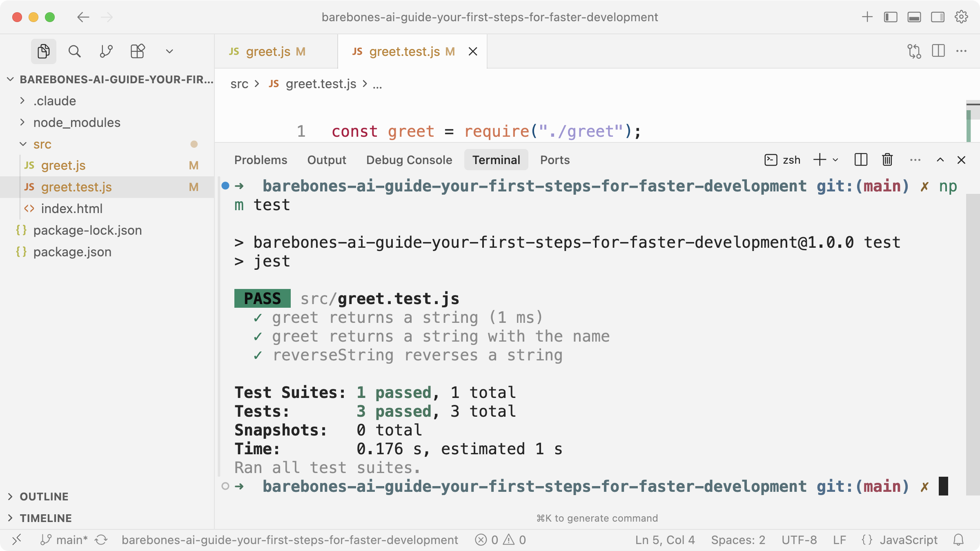Open the Search icon in sidebar
The image size is (980, 551).
click(74, 51)
